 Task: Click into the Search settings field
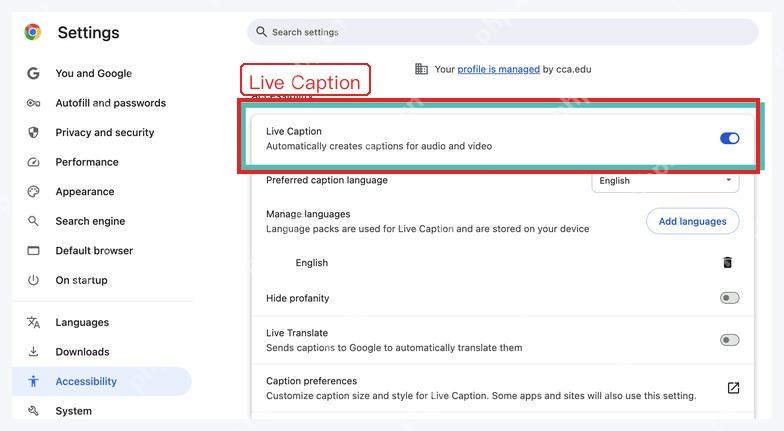[502, 32]
